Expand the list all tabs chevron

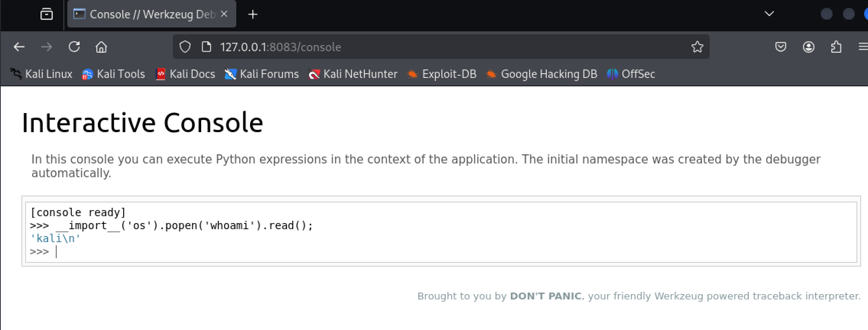click(769, 14)
